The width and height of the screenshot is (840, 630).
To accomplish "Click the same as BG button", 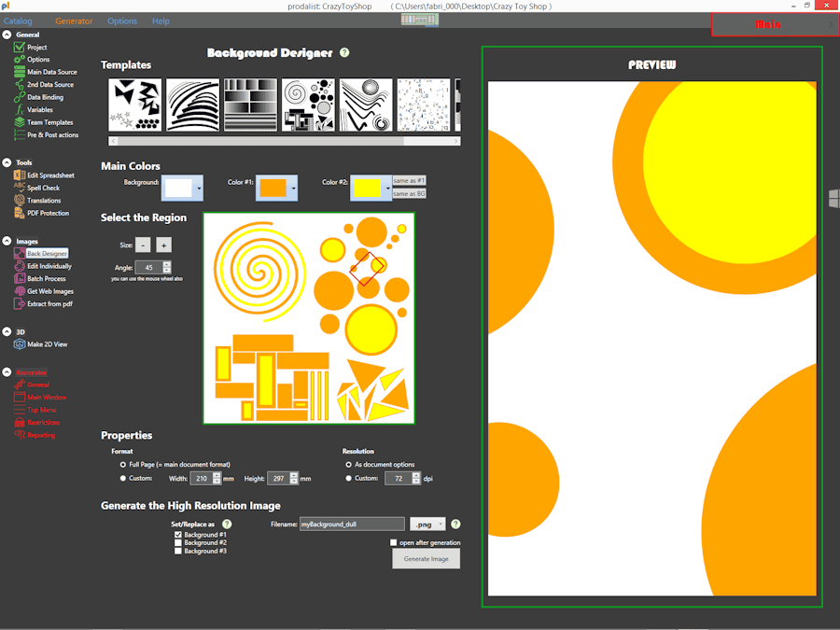I will [x=410, y=193].
